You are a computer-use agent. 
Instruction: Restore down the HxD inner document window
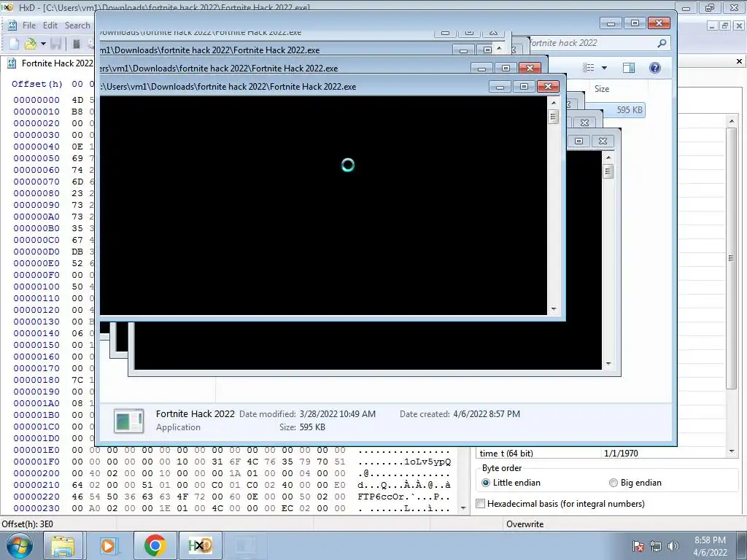pyautogui.click(x=725, y=26)
